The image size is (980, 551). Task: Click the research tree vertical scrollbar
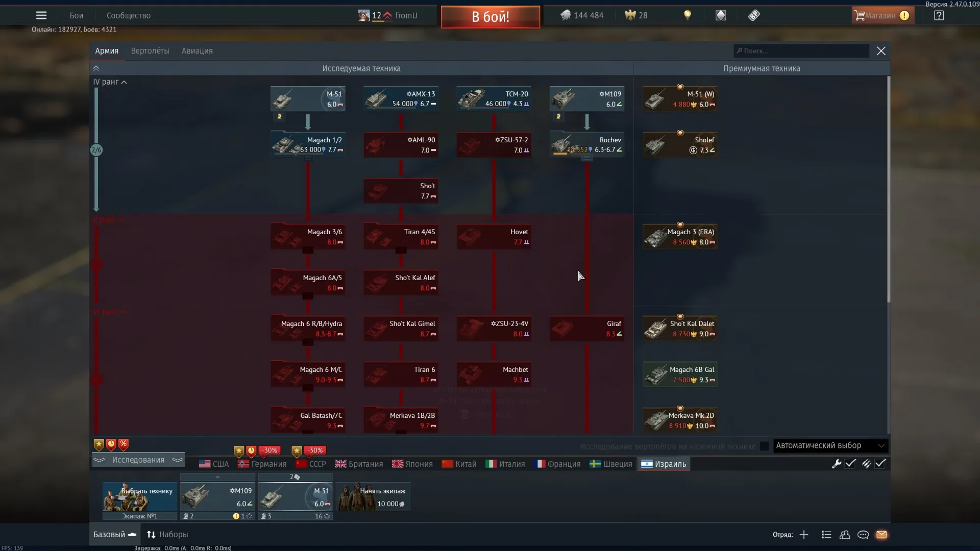click(x=888, y=189)
